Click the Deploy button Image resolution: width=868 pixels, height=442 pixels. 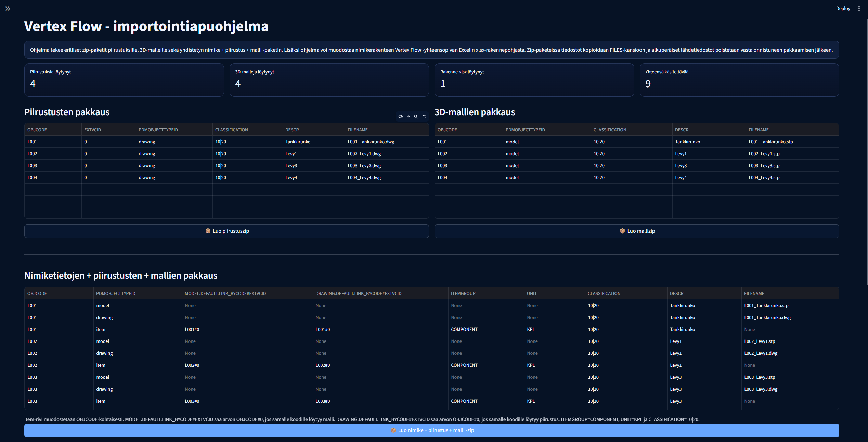843,9
